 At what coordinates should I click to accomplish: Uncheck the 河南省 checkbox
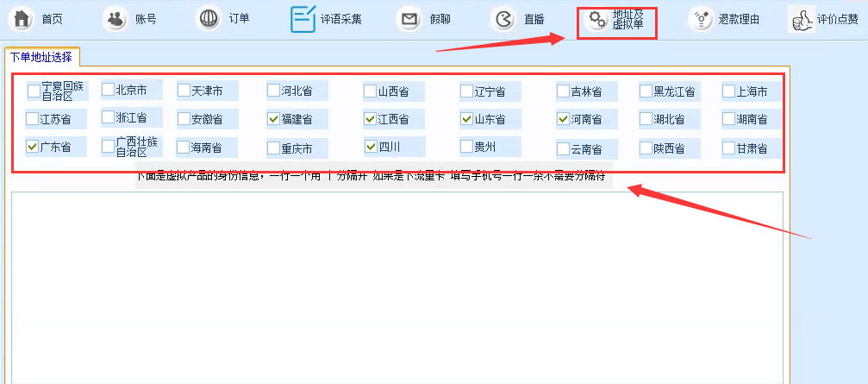[x=563, y=118]
